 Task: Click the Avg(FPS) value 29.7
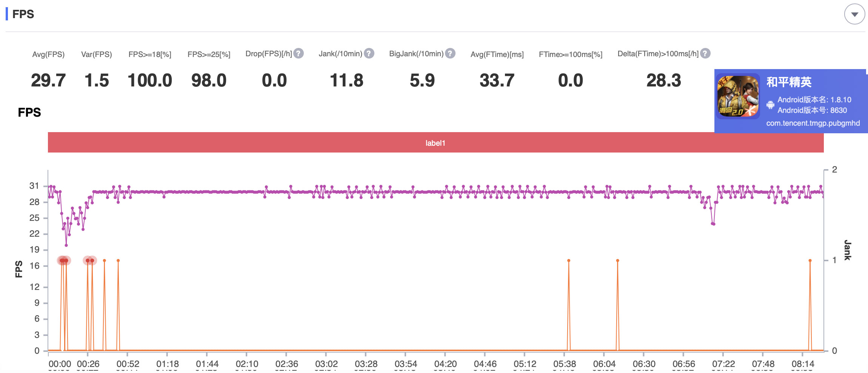tap(48, 80)
